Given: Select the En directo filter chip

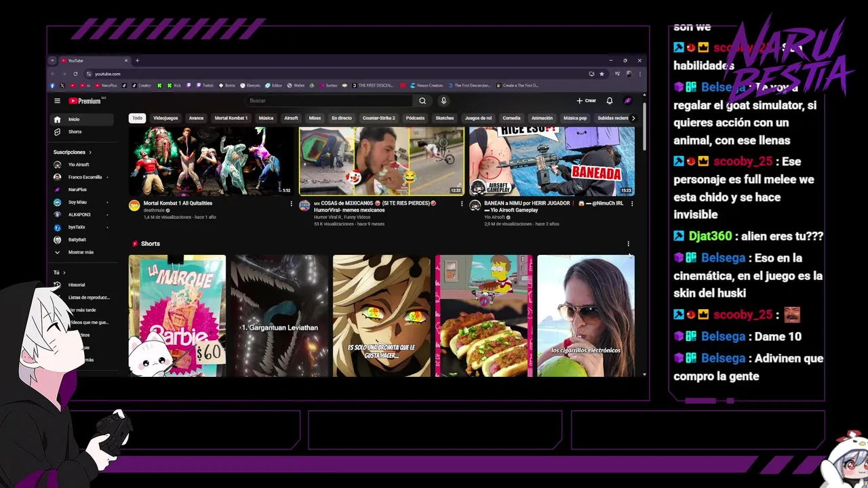Looking at the screenshot, I should pos(342,118).
